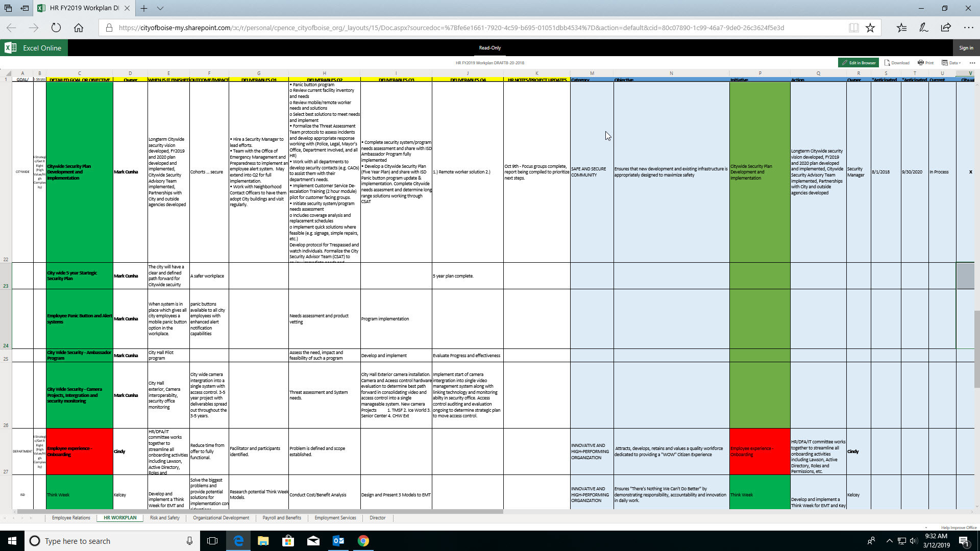
Task: Click the Edit in Browser button
Action: (858, 63)
